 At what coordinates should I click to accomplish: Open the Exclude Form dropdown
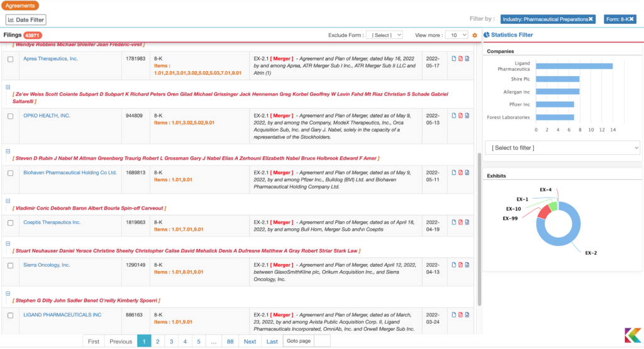[384, 35]
